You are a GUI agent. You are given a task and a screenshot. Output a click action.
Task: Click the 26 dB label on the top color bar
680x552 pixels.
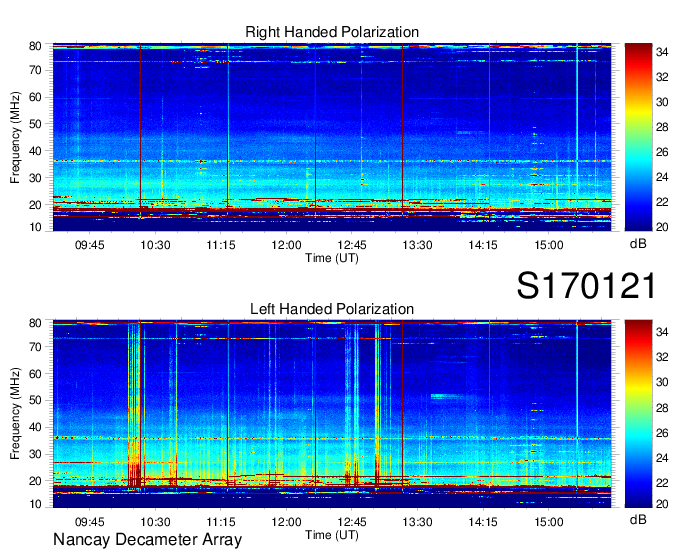pyautogui.click(x=662, y=152)
